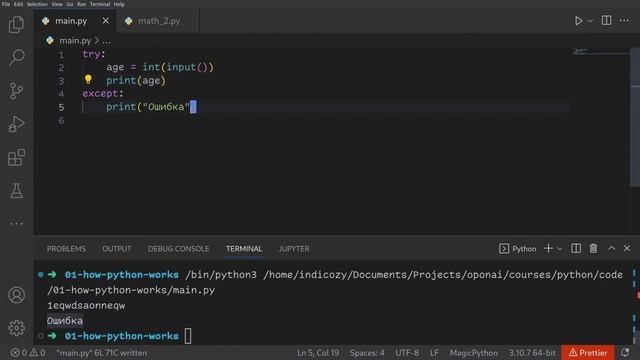The height and width of the screenshot is (360, 640).
Task: Click the try: keyword on line 1
Action: [94, 54]
